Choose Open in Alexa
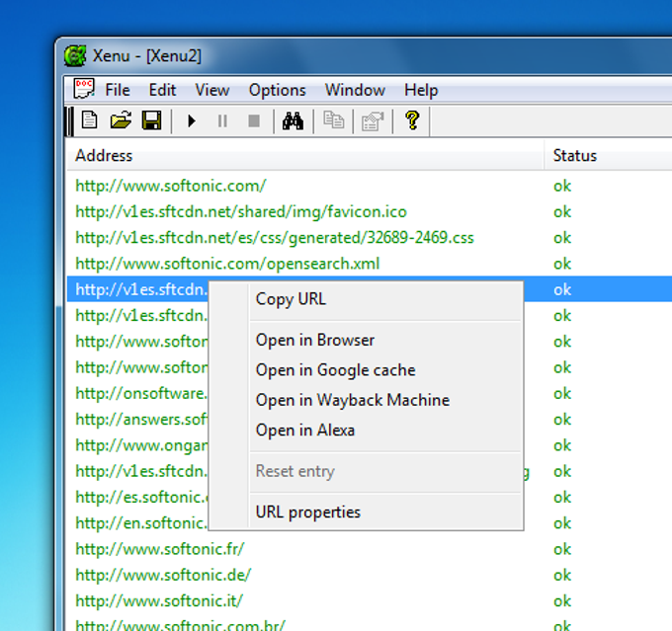The image size is (672, 631). pos(365,431)
